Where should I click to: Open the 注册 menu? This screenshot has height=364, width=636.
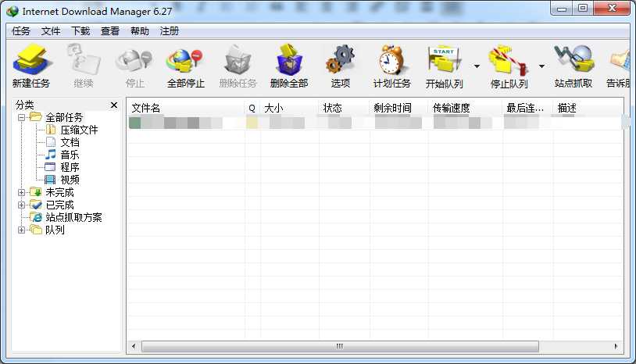click(x=169, y=31)
